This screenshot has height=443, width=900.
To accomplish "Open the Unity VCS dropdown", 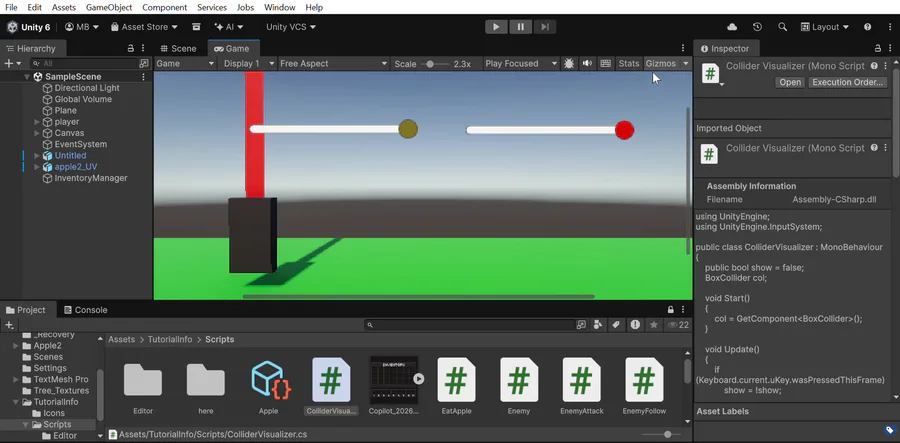I will pyautogui.click(x=291, y=27).
